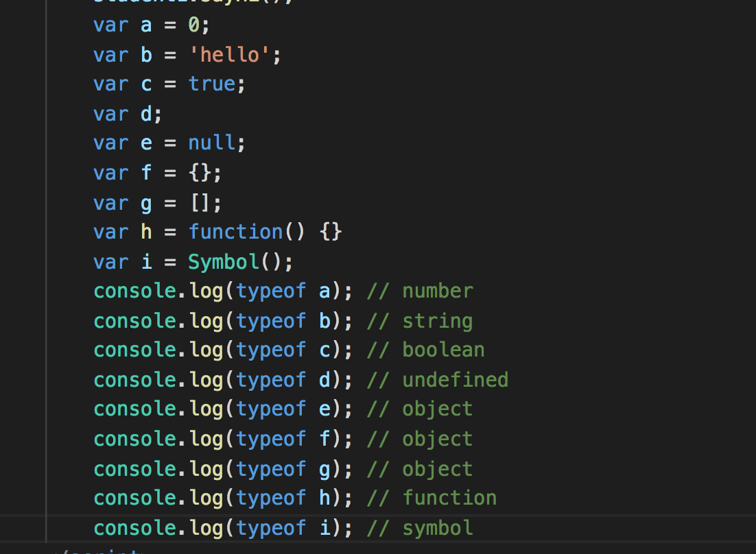756x554 pixels.
Task: Click the '// object' comment on typeof g line
Action: pos(420,469)
